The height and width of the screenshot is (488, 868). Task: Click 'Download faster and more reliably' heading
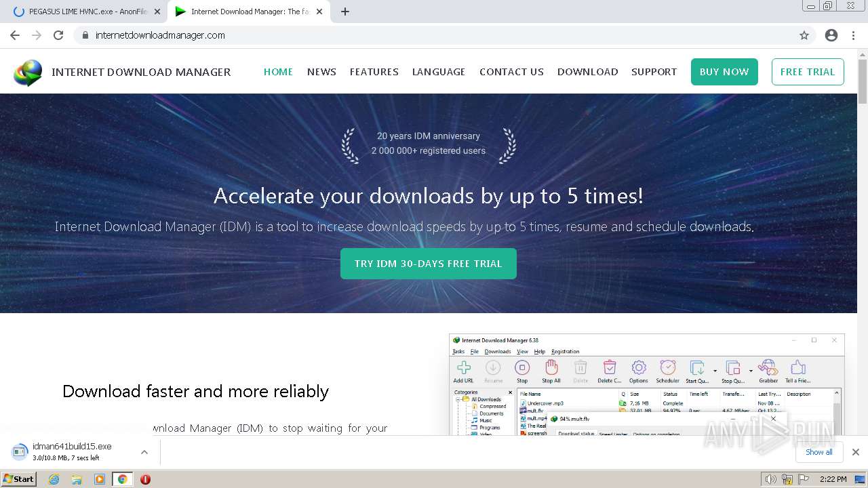195,391
